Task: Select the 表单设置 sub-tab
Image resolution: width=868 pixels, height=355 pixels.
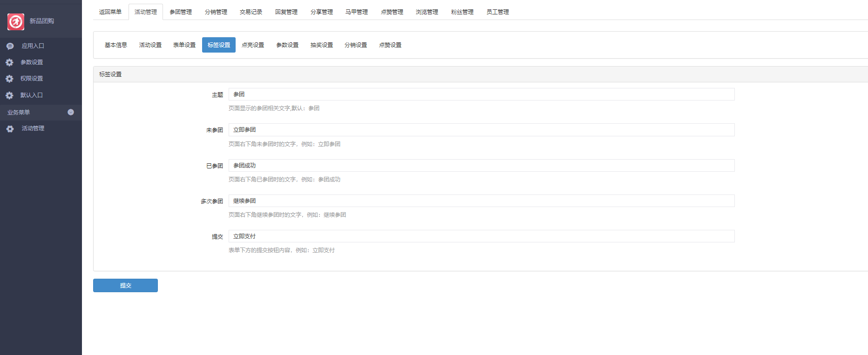Action: pos(184,45)
